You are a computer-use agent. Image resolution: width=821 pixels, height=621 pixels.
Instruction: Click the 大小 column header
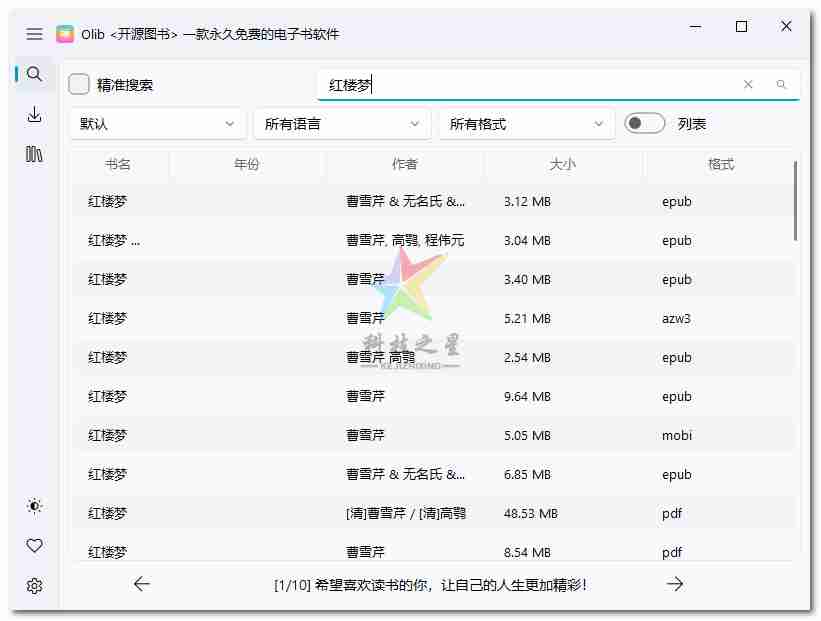(x=563, y=164)
